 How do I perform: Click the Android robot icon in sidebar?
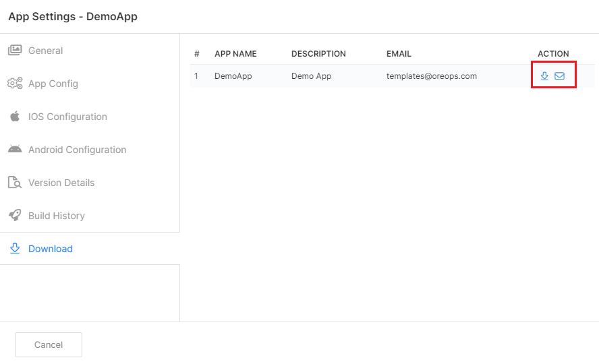[x=15, y=149]
